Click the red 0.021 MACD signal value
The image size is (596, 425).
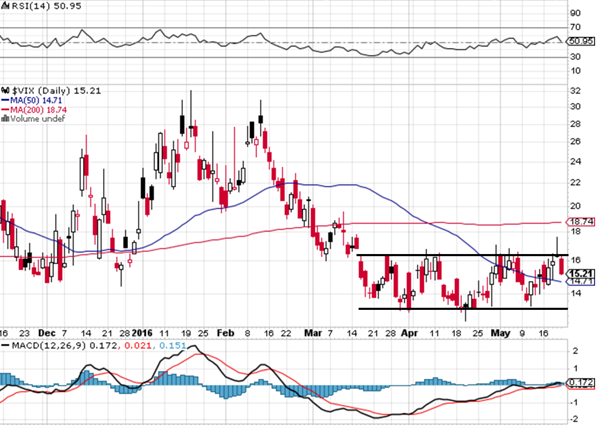coord(138,346)
